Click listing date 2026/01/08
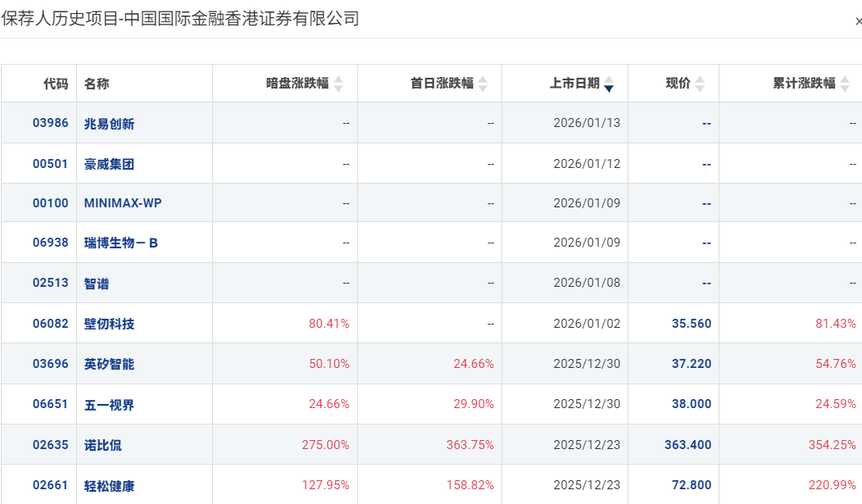The width and height of the screenshot is (862, 504). coord(587,283)
